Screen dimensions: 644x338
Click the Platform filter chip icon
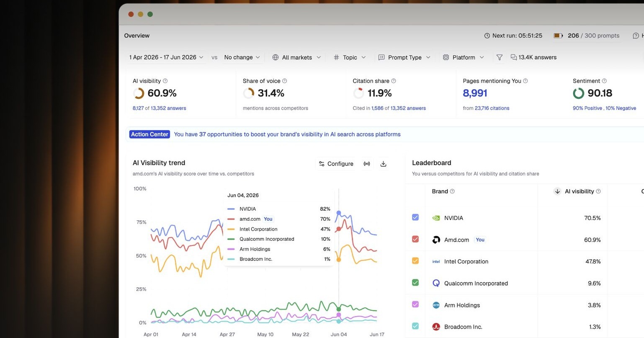coord(446,57)
